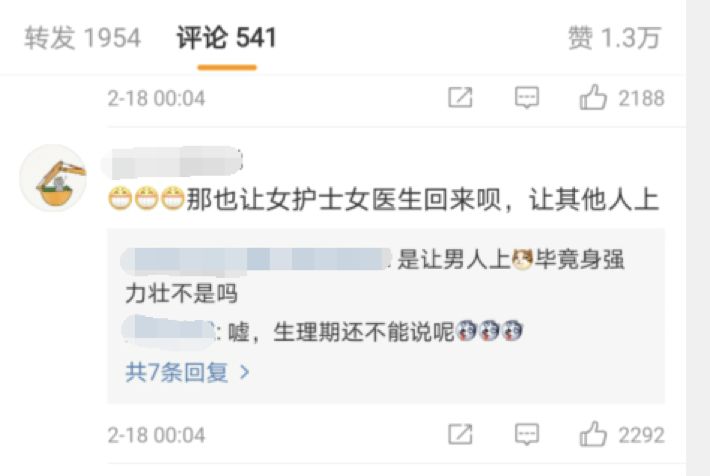
Task: Select the 评论 541 tab
Action: 226,38
